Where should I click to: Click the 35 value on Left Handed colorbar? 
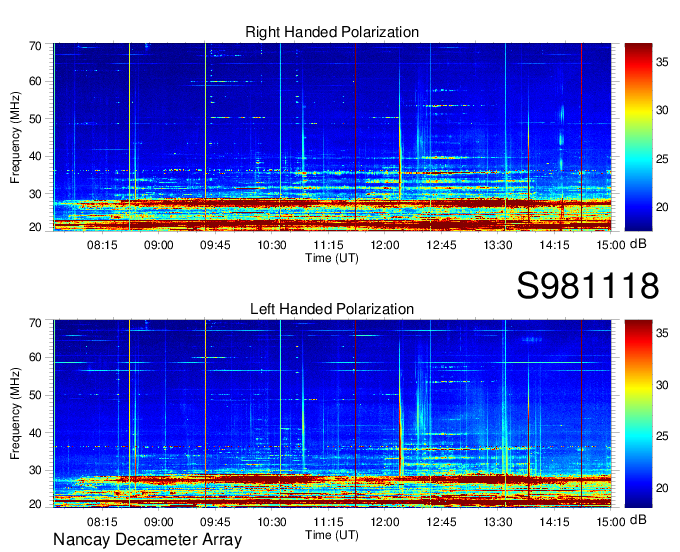[662, 333]
